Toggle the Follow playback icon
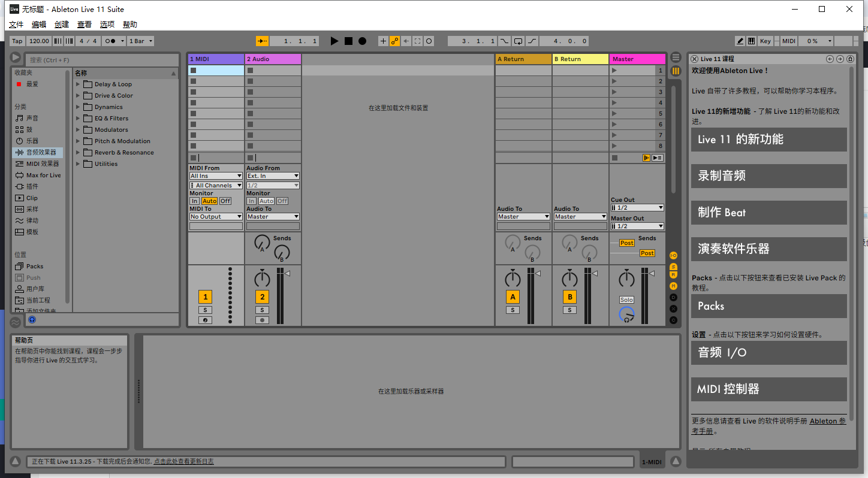This screenshot has height=478, width=868. coord(263,41)
